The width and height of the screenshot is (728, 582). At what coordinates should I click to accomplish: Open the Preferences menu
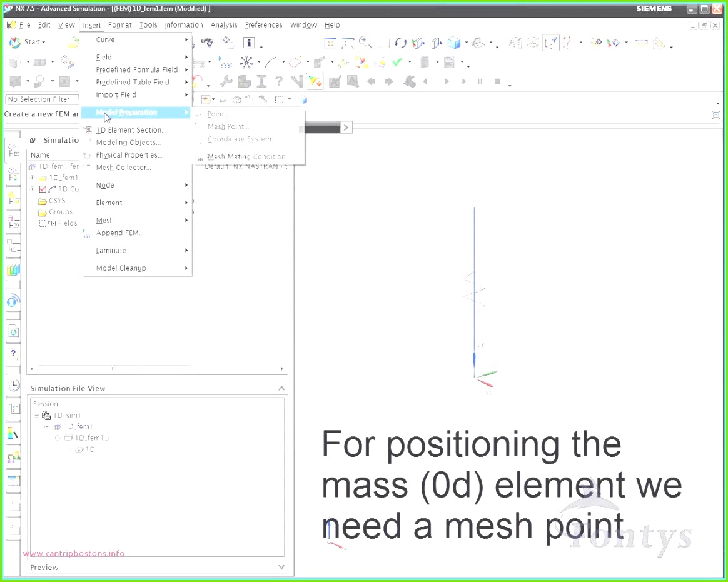[263, 25]
